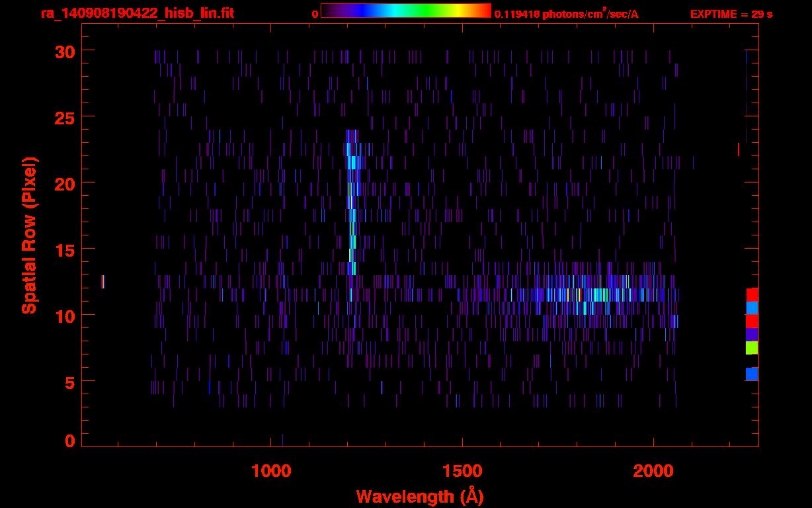Click the color scale minimum label 0
Viewport: 812px width, 508px height.
[315, 14]
